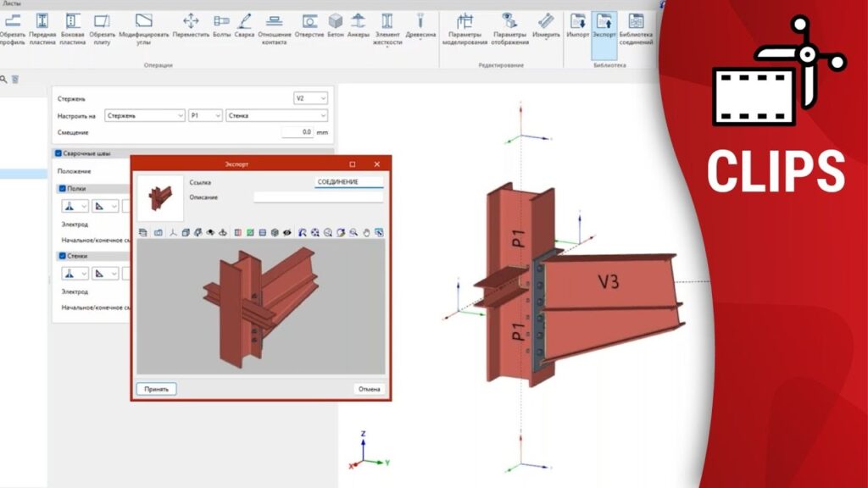
Task: Open the Стенка dropdown
Action: 275,115
